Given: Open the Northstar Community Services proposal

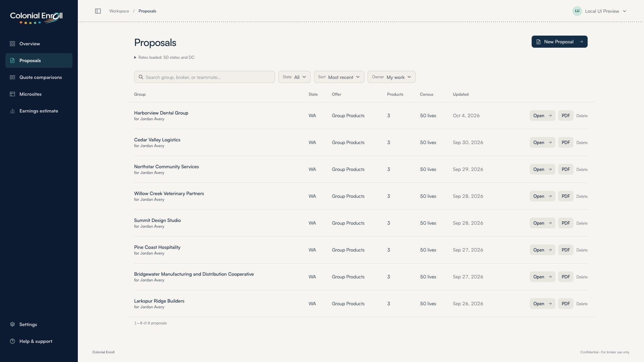Looking at the screenshot, I should click(x=542, y=169).
